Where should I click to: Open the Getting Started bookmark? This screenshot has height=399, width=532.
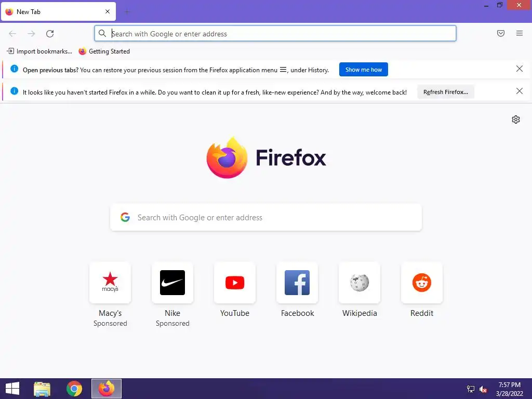[104, 51]
